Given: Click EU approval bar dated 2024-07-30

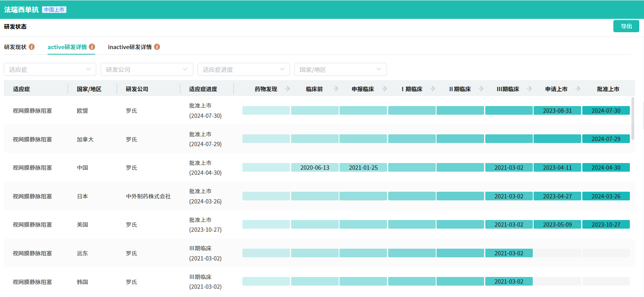Looking at the screenshot, I should click(605, 111).
